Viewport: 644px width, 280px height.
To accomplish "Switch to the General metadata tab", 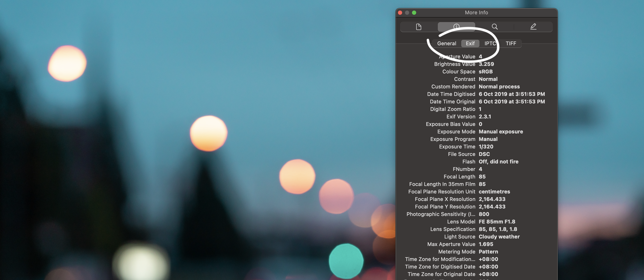I will [x=446, y=43].
